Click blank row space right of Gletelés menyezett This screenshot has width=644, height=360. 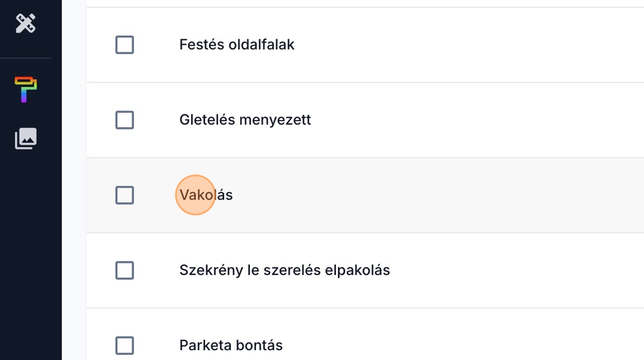(x=460, y=120)
